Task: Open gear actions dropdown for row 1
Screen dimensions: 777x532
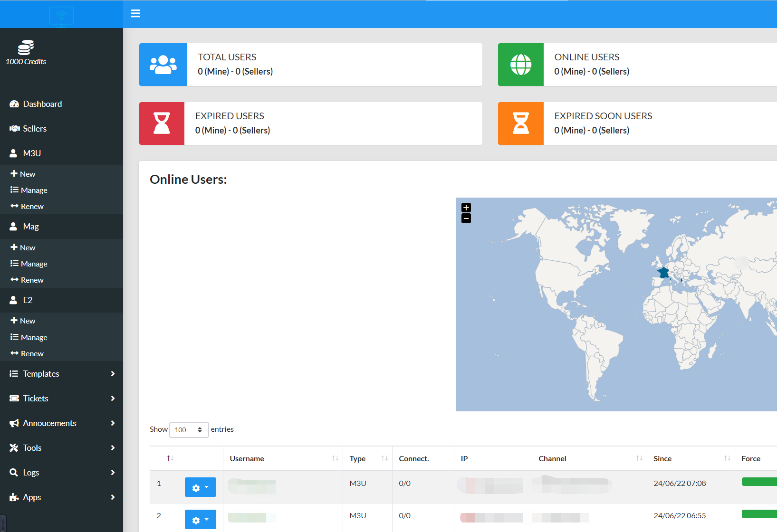Action: coord(200,487)
